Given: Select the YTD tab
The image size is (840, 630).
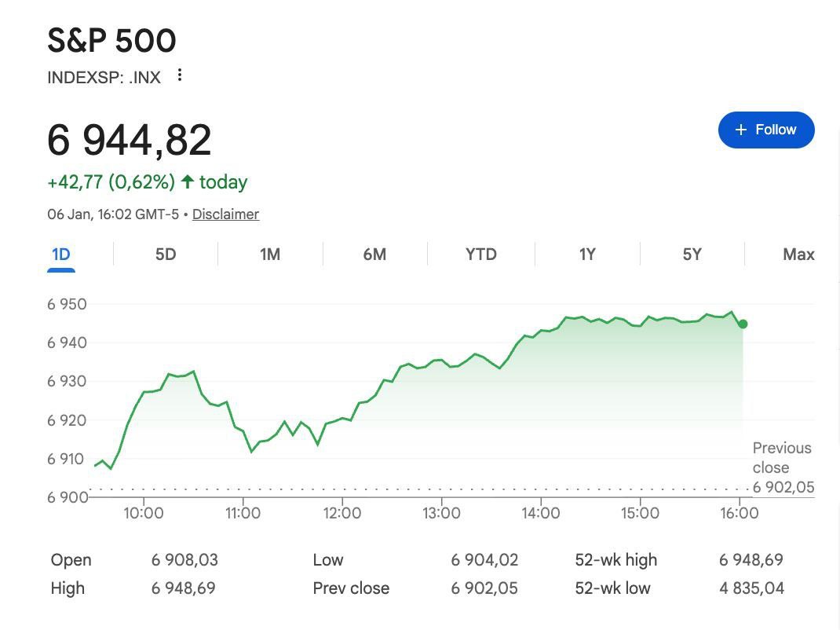Looking at the screenshot, I should point(481,255).
